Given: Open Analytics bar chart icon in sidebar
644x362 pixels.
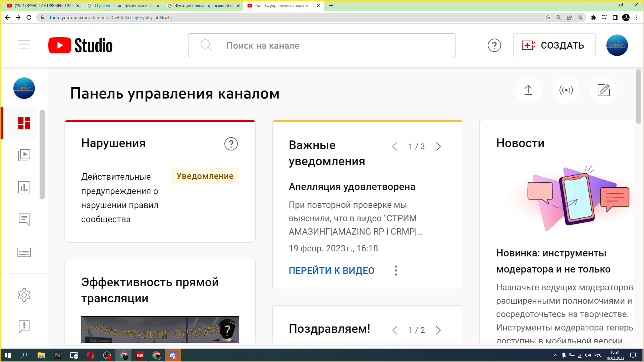Looking at the screenshot, I should pyautogui.click(x=24, y=187).
